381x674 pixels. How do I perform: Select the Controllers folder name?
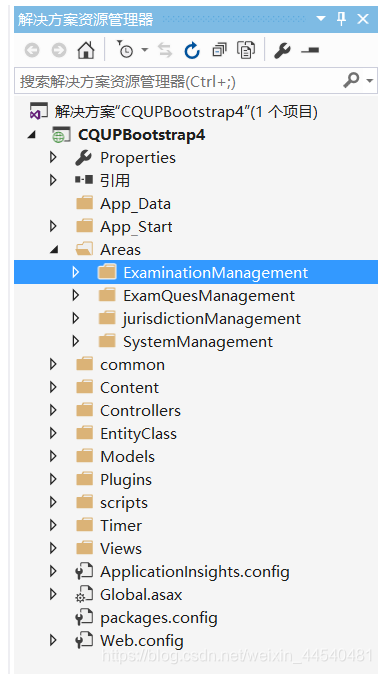(x=140, y=411)
